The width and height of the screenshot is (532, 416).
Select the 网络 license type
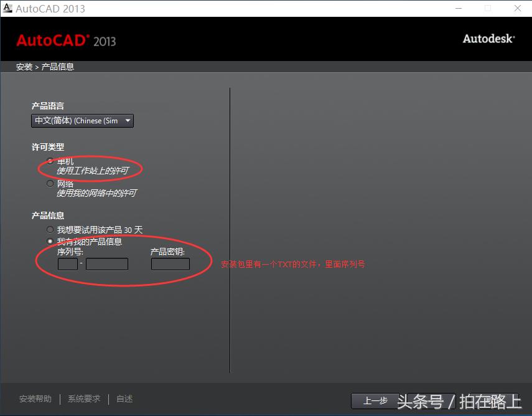tap(50, 182)
